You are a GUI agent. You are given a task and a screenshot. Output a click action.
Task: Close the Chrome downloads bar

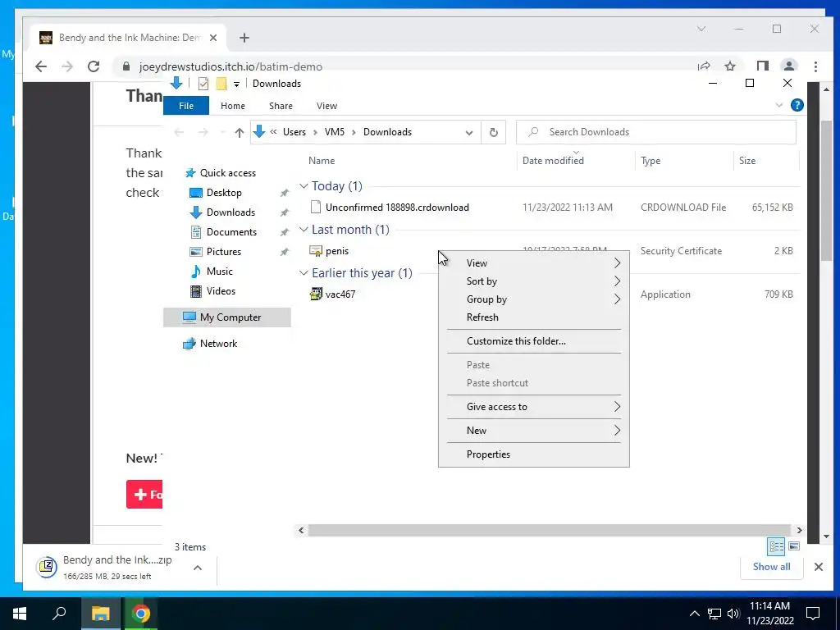[x=818, y=567]
